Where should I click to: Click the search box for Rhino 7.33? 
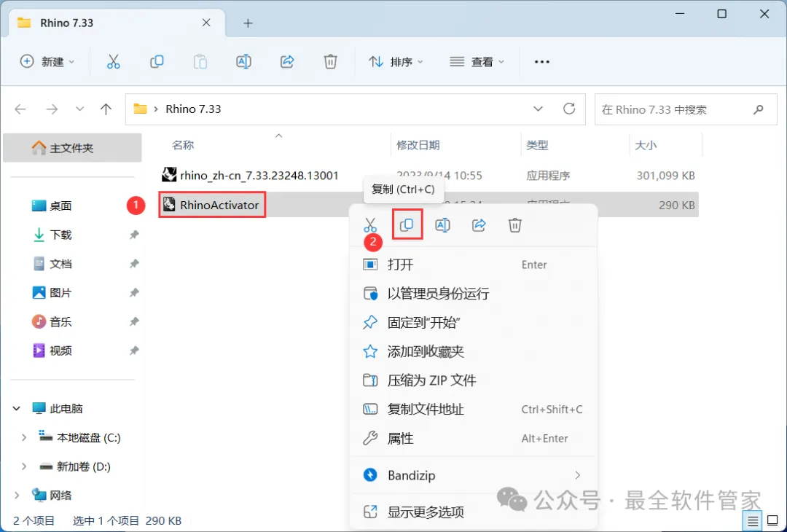click(x=686, y=109)
